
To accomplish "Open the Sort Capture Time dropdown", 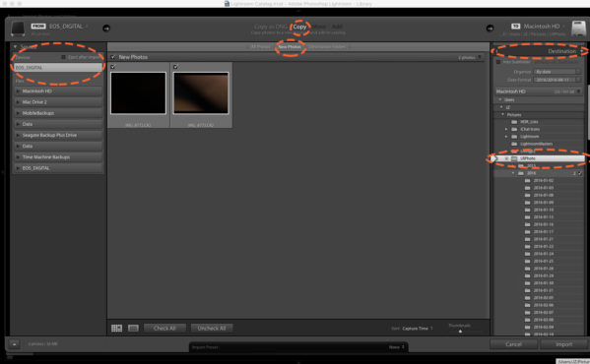I will click(x=418, y=329).
